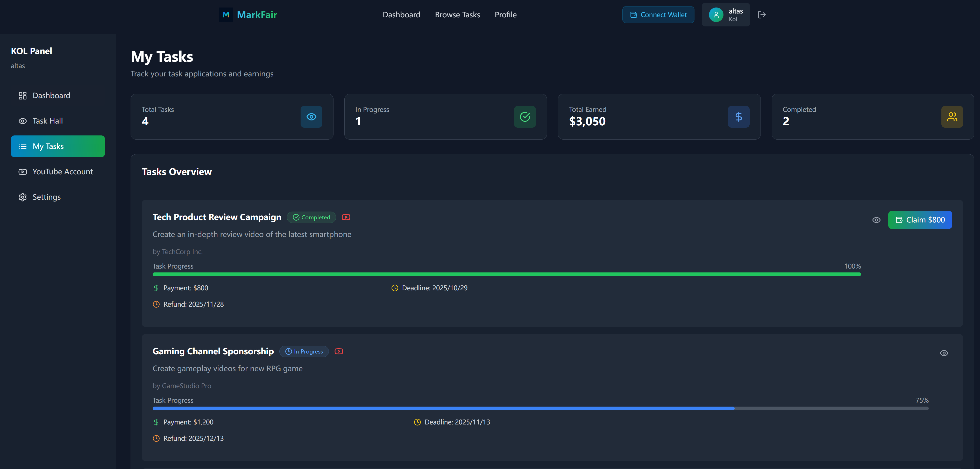Image resolution: width=980 pixels, height=469 pixels.
Task: Open Browse Tasks in top navigation
Action: [457, 15]
